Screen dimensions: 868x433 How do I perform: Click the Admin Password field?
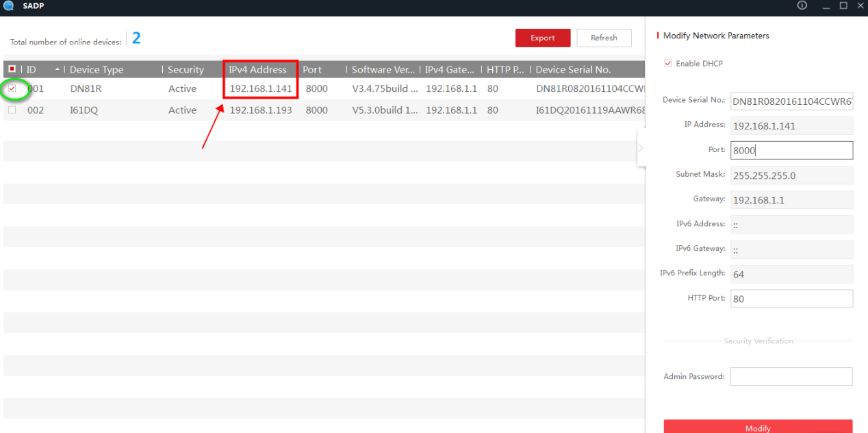pos(791,376)
